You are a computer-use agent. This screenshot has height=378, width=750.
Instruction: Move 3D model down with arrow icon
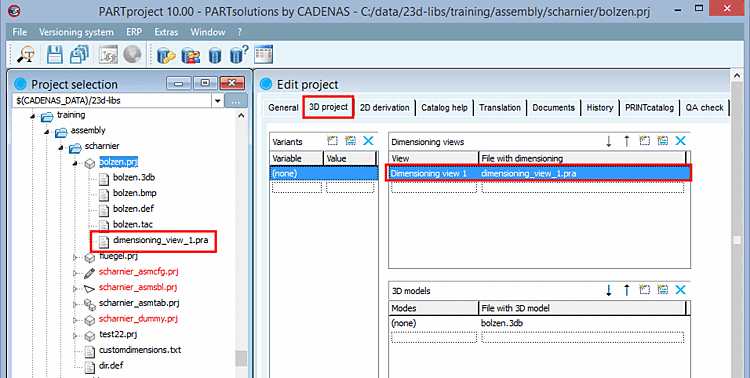(608, 290)
